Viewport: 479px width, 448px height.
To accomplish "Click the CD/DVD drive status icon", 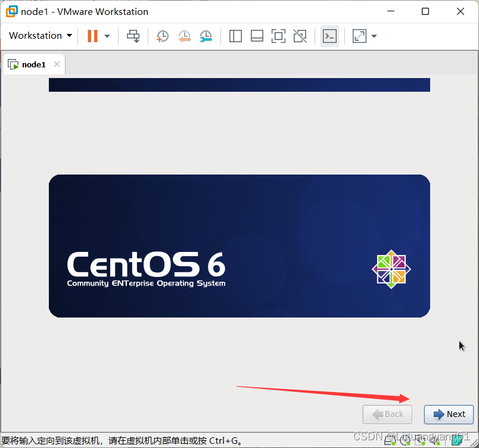I will click(x=405, y=440).
